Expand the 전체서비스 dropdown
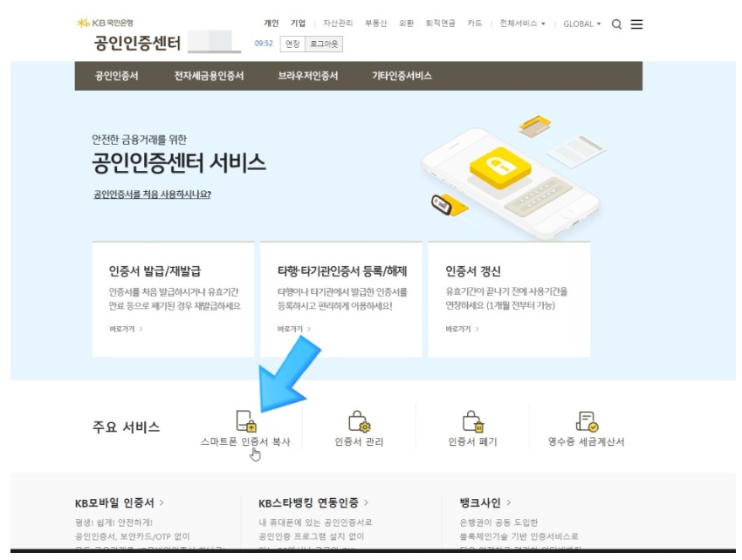742x560 pixels. pyautogui.click(x=522, y=24)
